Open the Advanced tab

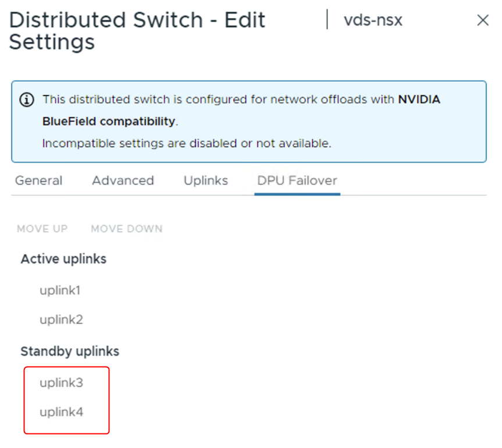(123, 180)
